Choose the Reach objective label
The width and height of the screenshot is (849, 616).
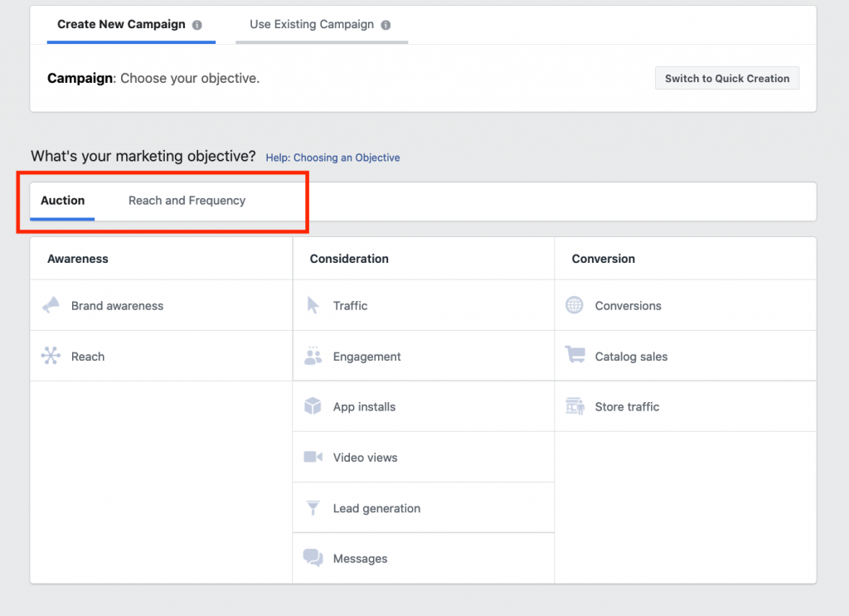(x=88, y=357)
